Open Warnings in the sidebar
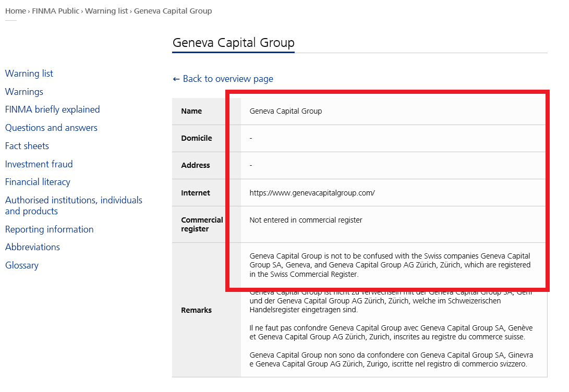This screenshot has height=392, width=569. coord(24,92)
